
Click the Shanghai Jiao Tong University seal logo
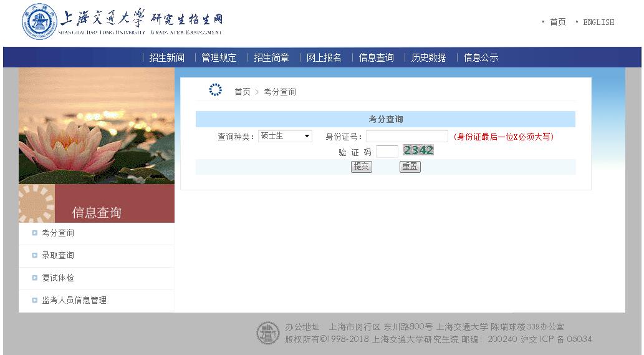(39, 21)
